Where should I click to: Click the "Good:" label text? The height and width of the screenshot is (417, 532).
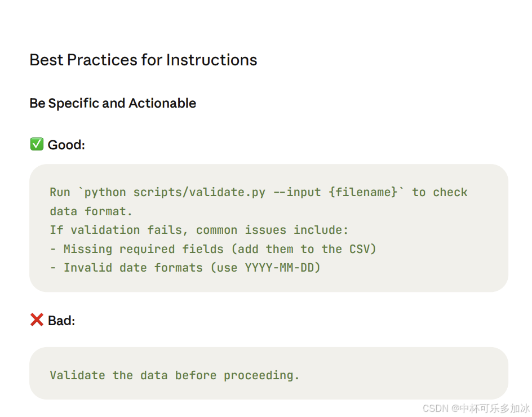tap(66, 145)
